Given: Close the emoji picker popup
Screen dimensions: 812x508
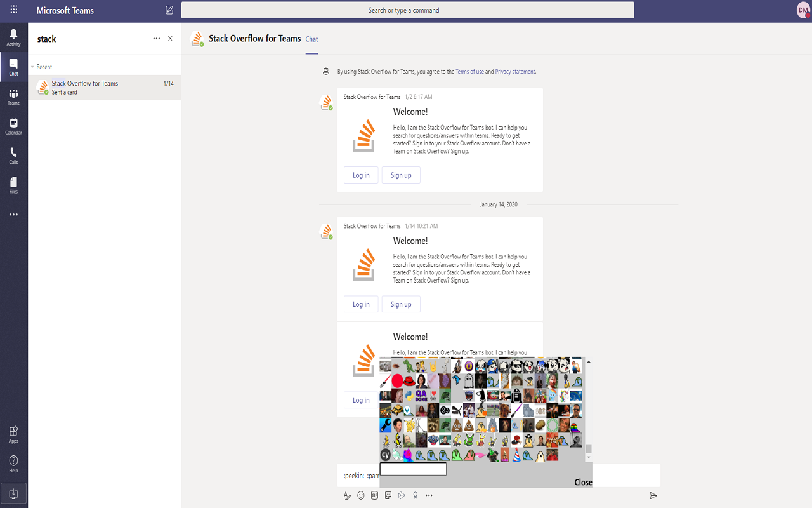Looking at the screenshot, I should [583, 482].
